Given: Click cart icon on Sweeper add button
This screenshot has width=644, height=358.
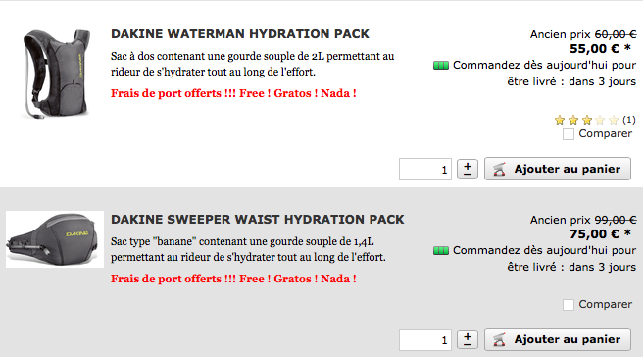Looking at the screenshot, I should (x=499, y=339).
